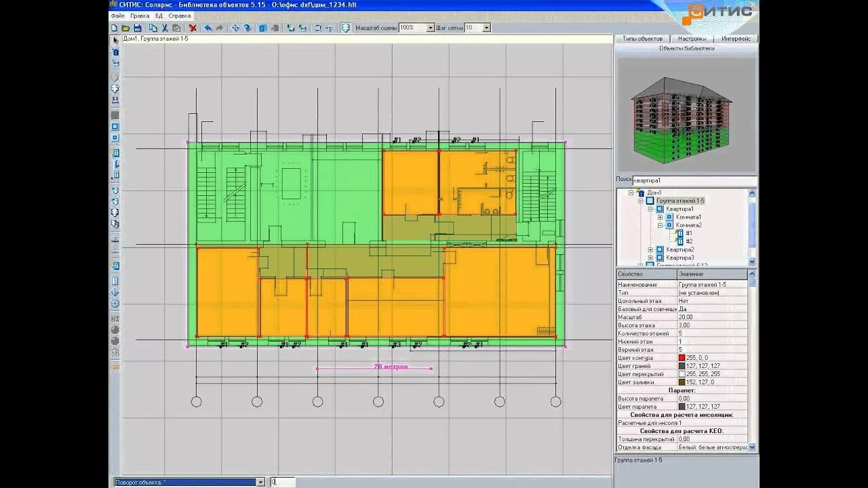The image size is (868, 488).
Task: Switch to the Настройки tab
Action: click(692, 39)
